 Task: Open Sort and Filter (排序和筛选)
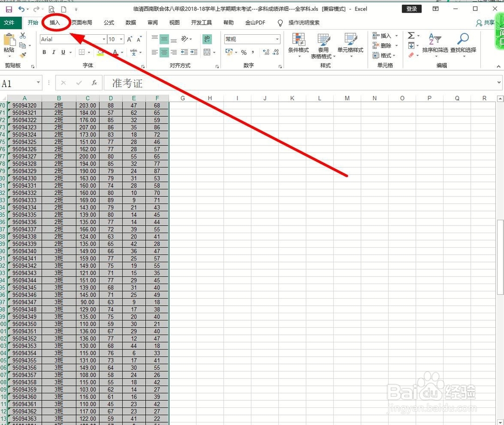point(435,45)
